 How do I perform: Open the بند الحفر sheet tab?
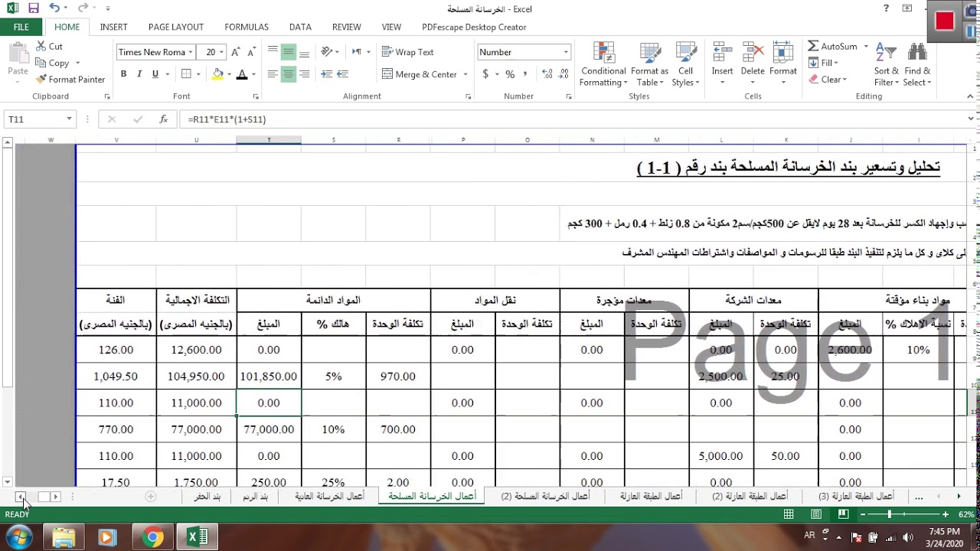point(207,497)
